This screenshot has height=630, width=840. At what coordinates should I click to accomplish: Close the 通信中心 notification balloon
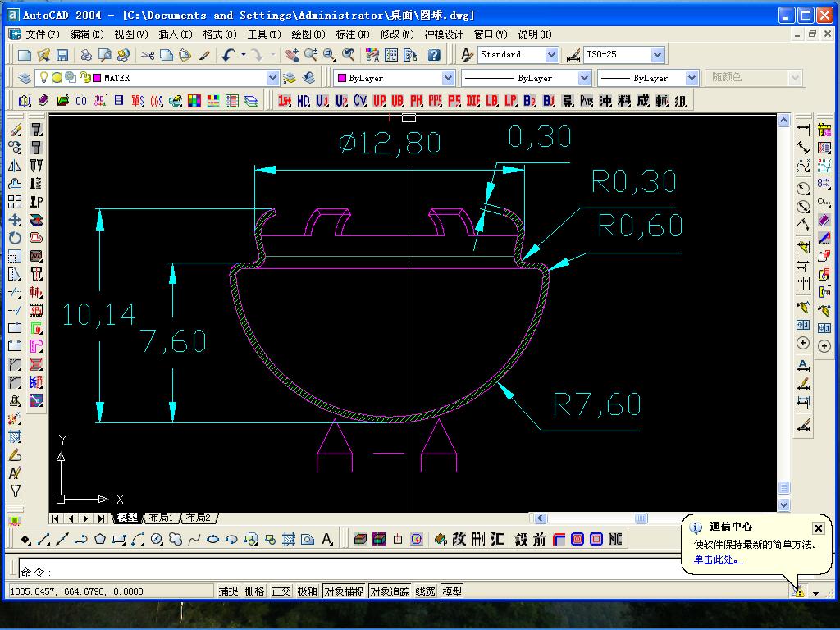coord(819,527)
